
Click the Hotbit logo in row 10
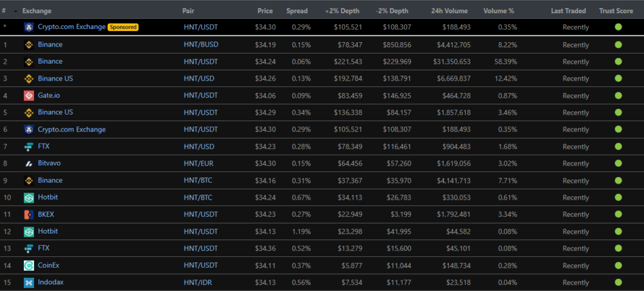tap(29, 198)
